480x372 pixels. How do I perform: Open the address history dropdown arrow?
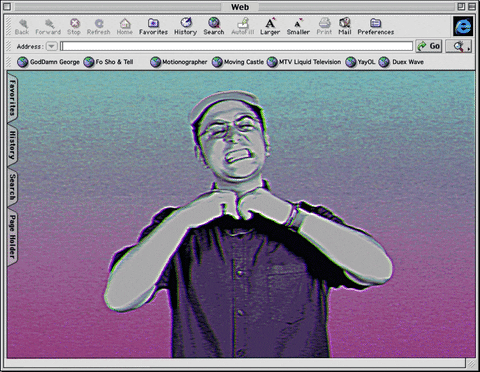[x=52, y=46]
